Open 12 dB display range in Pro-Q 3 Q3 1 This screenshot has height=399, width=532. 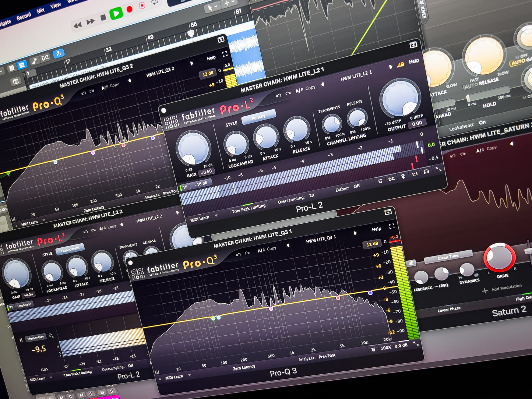[372, 244]
